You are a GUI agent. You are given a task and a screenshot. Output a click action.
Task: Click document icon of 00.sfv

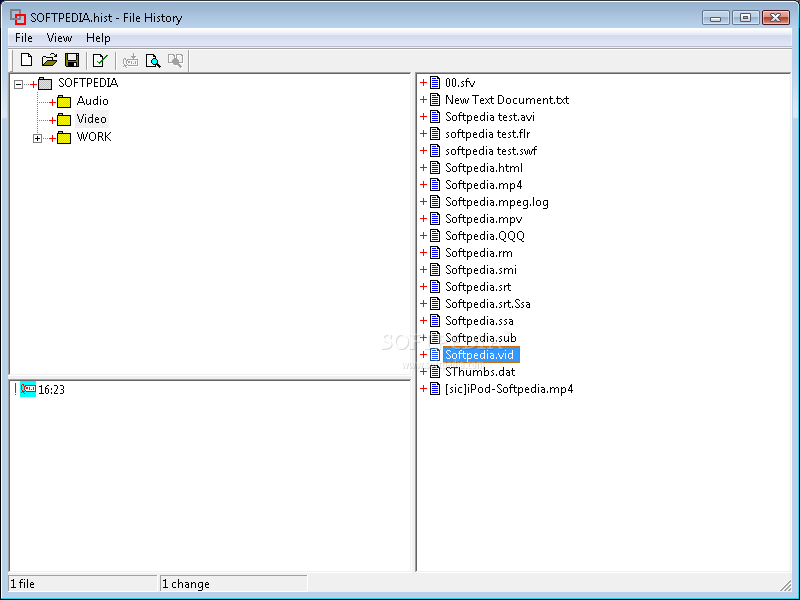click(435, 83)
